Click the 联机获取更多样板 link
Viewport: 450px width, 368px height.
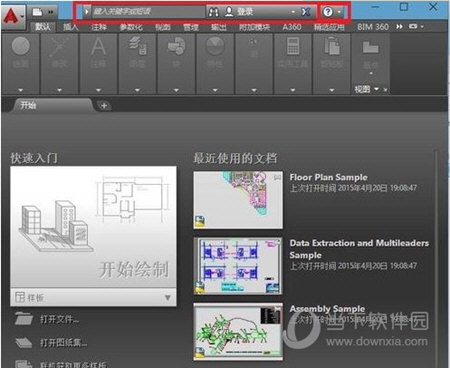pos(73,365)
